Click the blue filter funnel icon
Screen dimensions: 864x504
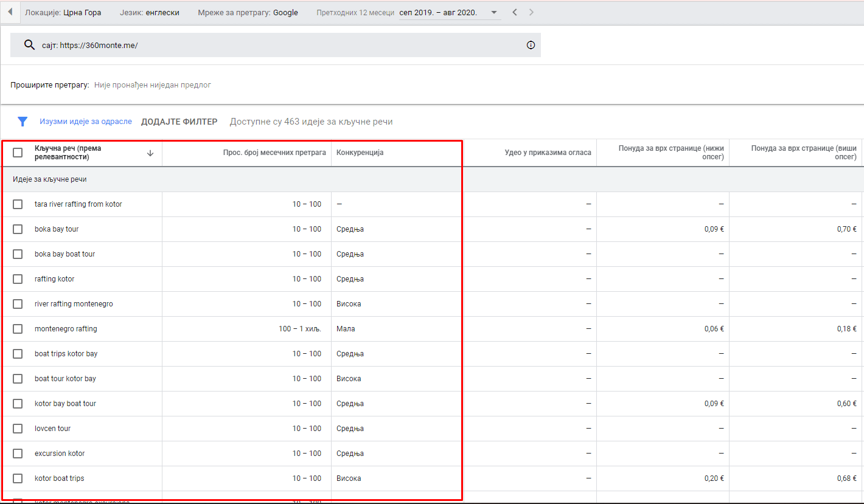[23, 122]
